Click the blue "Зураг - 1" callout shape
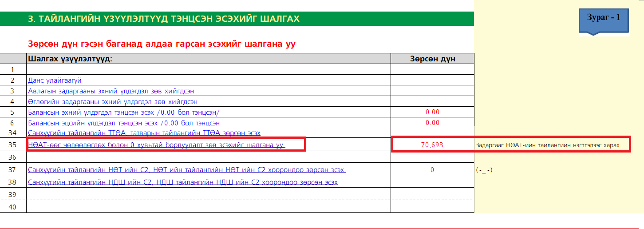 (x=603, y=19)
